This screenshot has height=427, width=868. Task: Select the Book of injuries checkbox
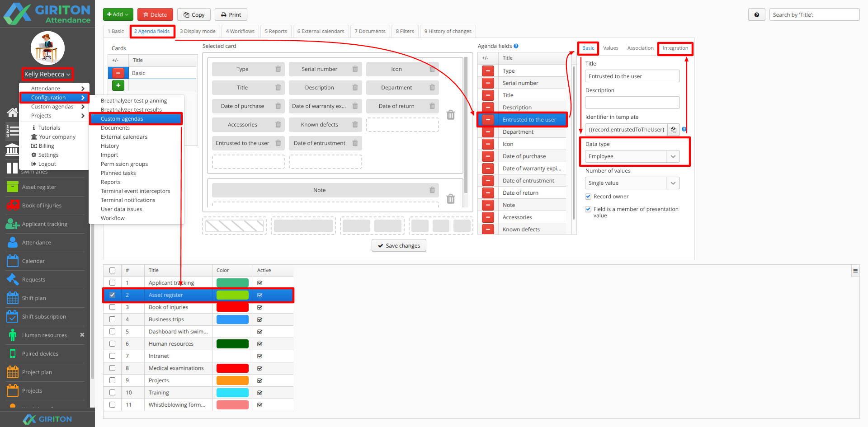click(x=112, y=307)
